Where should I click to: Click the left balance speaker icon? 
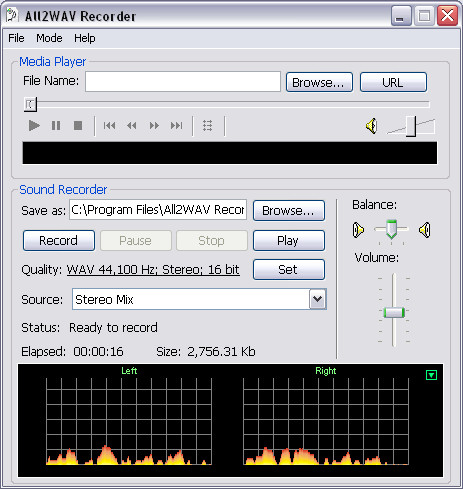click(x=358, y=230)
